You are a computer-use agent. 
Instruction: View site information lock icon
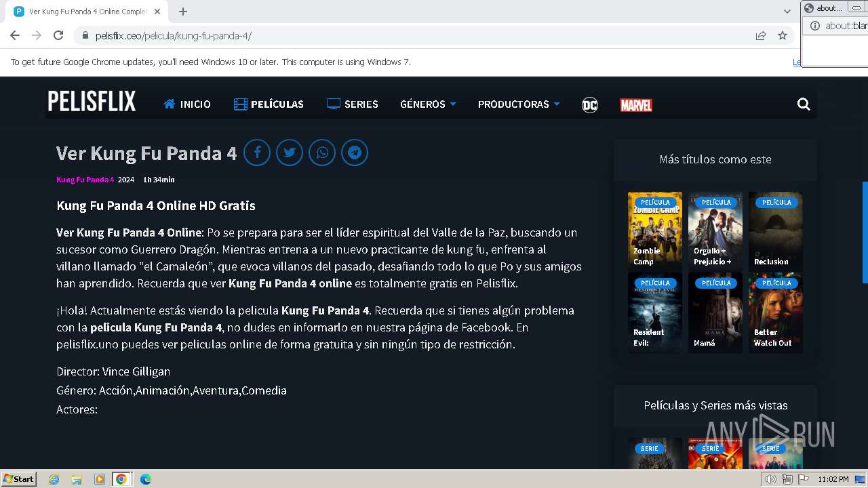coord(85,35)
